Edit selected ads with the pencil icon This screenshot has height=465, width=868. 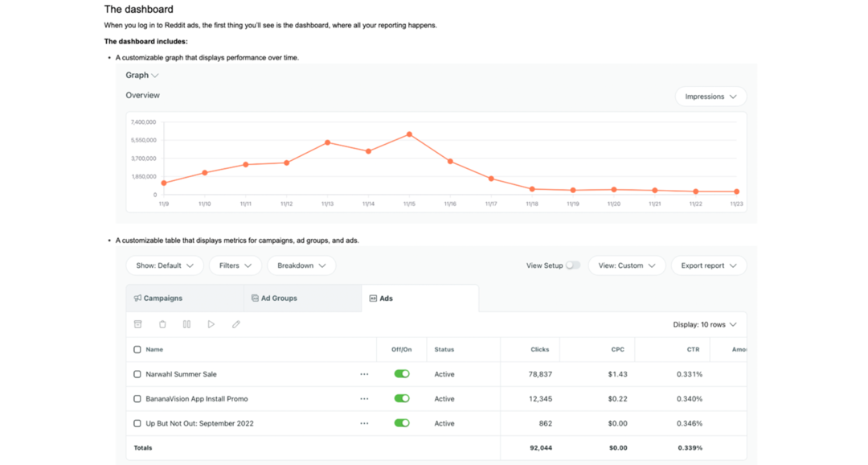235,323
